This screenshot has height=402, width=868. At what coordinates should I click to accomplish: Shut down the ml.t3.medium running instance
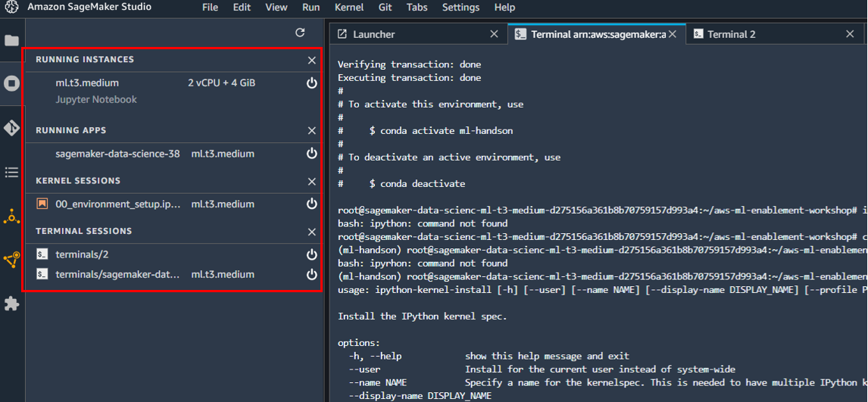(311, 83)
